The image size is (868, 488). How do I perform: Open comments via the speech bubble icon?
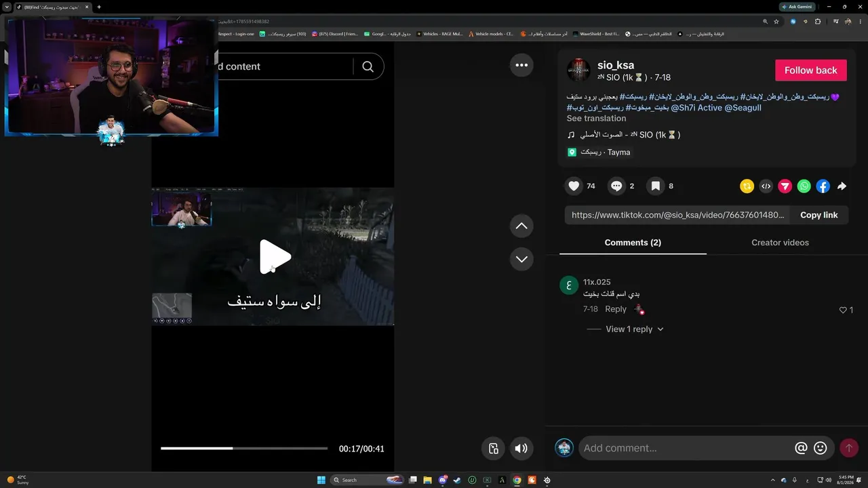(616, 186)
